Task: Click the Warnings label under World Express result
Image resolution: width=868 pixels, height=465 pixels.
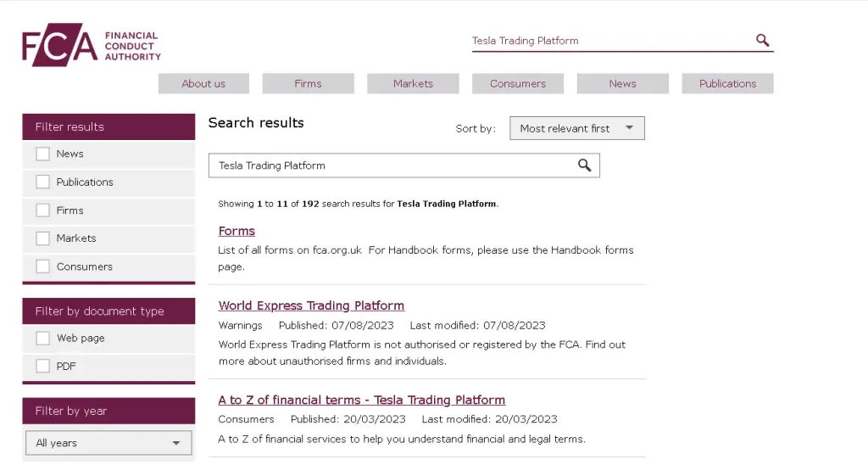Action: pos(240,325)
